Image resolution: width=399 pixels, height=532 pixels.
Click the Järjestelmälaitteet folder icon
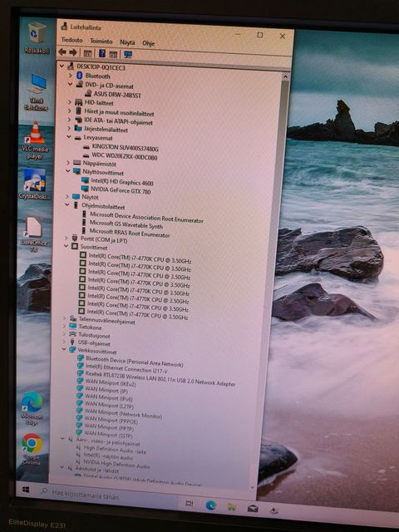pos(78,129)
